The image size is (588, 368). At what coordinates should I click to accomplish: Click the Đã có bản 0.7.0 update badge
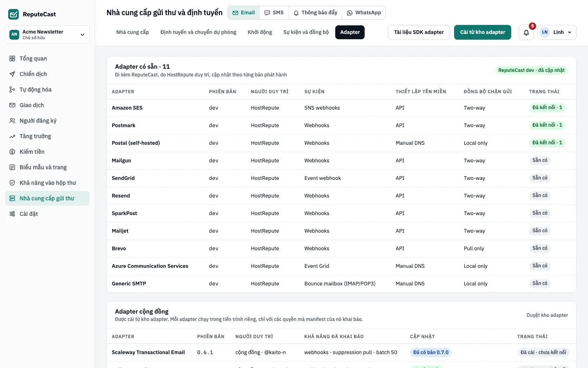(x=431, y=352)
